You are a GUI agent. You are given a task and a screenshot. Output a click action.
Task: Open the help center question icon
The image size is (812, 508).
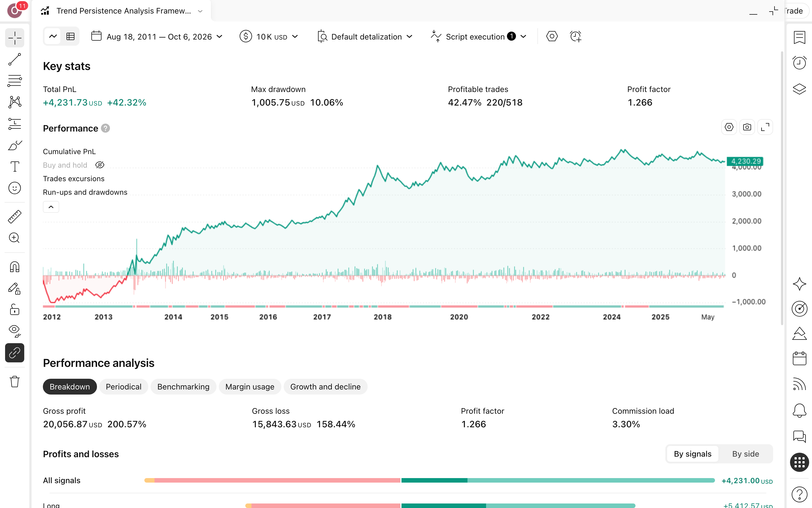[x=799, y=494]
